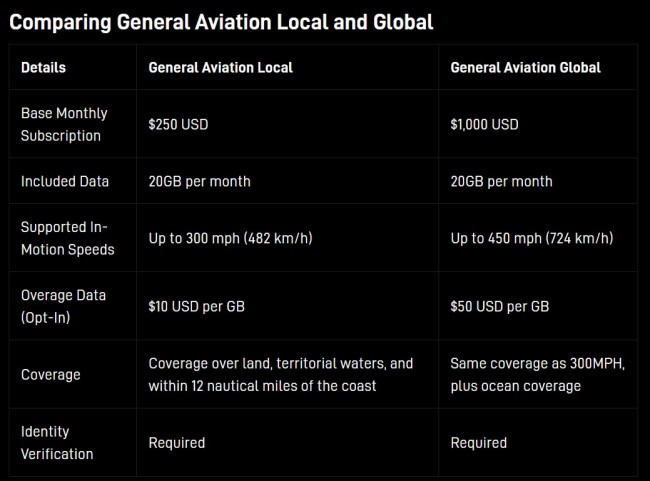Image resolution: width=650 pixels, height=481 pixels.
Task: Select '20GB per month' under Local column
Action: [199, 182]
